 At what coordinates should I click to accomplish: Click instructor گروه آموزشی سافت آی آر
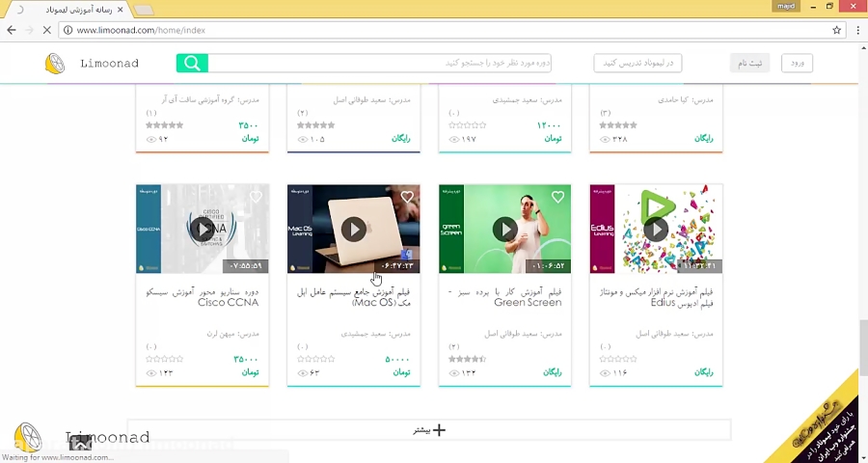210,100
